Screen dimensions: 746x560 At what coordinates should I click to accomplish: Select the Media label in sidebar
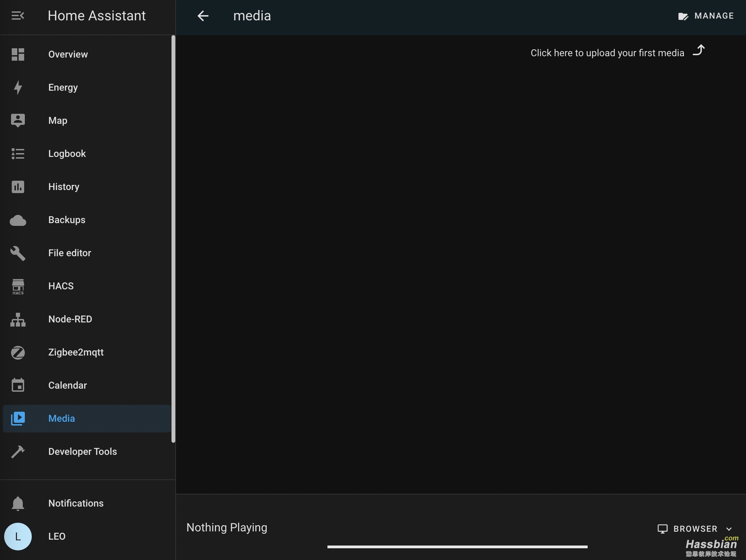[x=61, y=419]
